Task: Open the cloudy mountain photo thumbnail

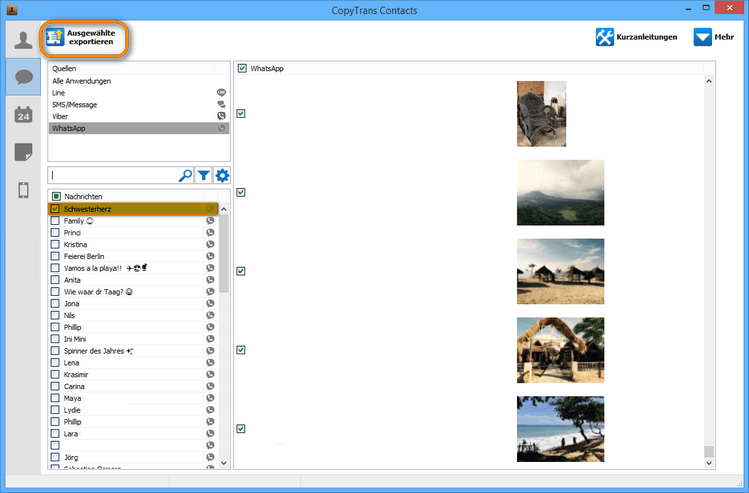Action: coord(560,193)
